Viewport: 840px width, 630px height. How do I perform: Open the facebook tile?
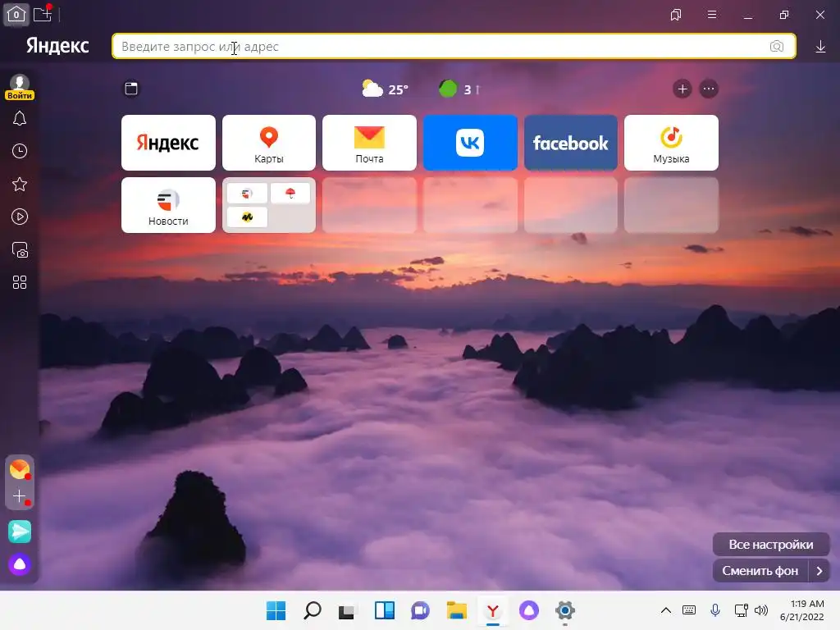point(571,143)
